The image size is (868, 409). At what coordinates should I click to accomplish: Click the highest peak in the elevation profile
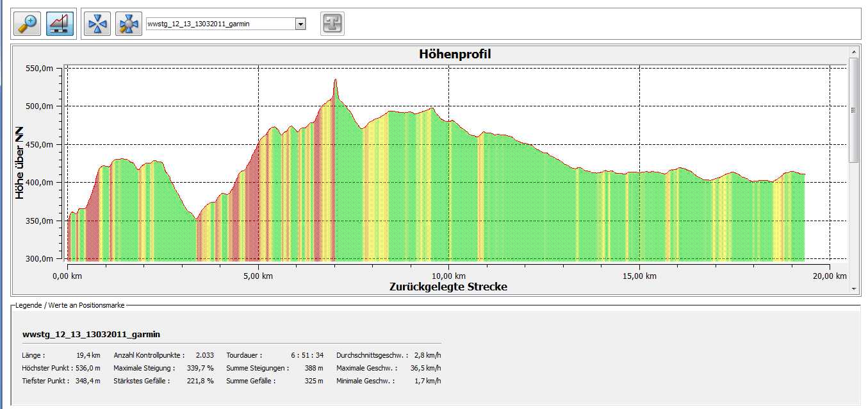pyautogui.click(x=335, y=81)
